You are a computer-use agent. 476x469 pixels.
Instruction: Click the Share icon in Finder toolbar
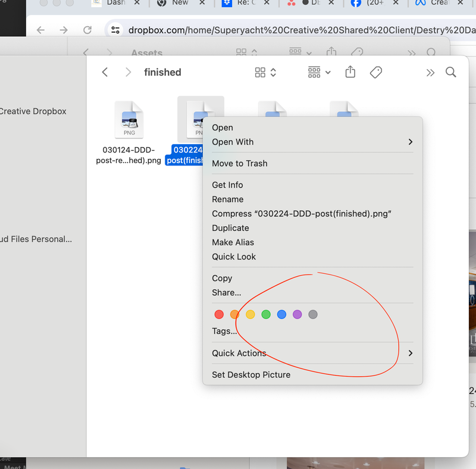350,72
